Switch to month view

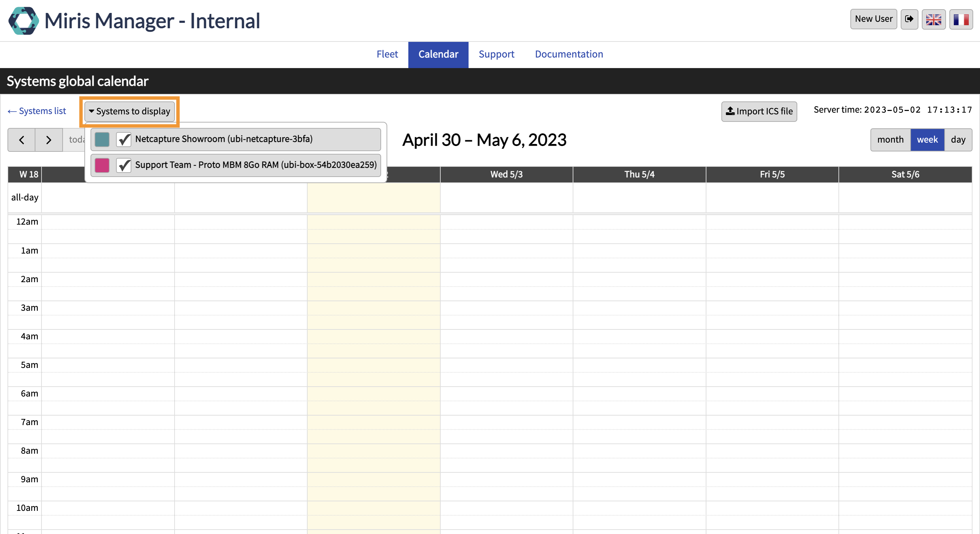click(890, 140)
